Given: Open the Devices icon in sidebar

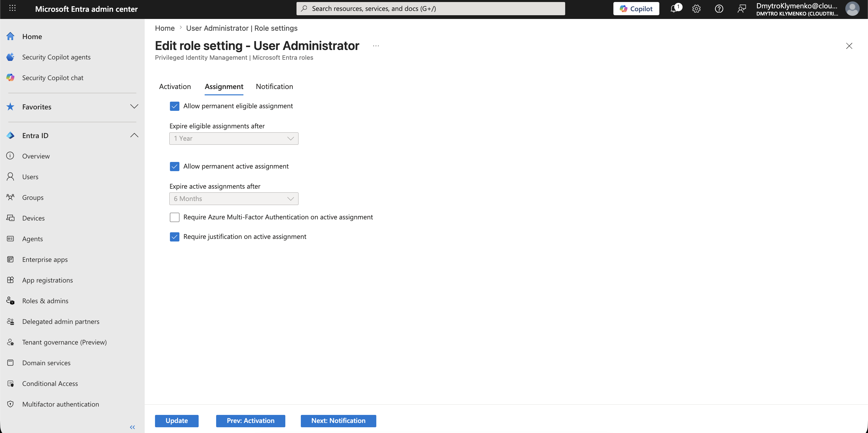Looking at the screenshot, I should pos(10,218).
